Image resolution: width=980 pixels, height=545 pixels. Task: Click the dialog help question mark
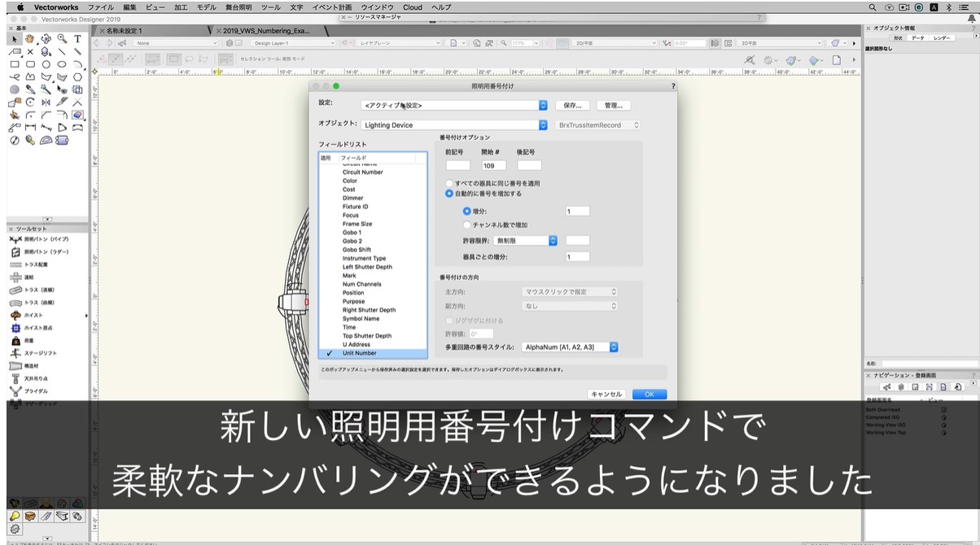tap(673, 85)
